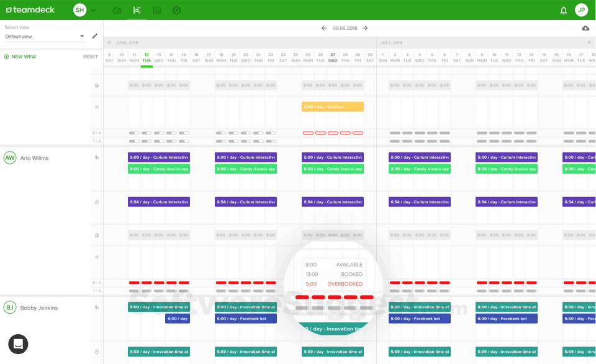
Task: Open the 5:59 Innovation timesheet entry starting June 25
Action: [333, 352]
